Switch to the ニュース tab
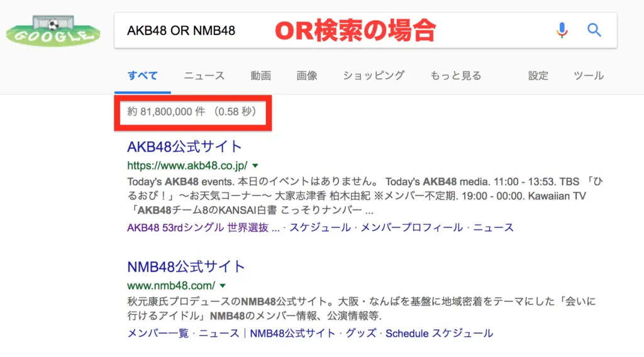This screenshot has height=357, width=644. pyautogui.click(x=204, y=75)
